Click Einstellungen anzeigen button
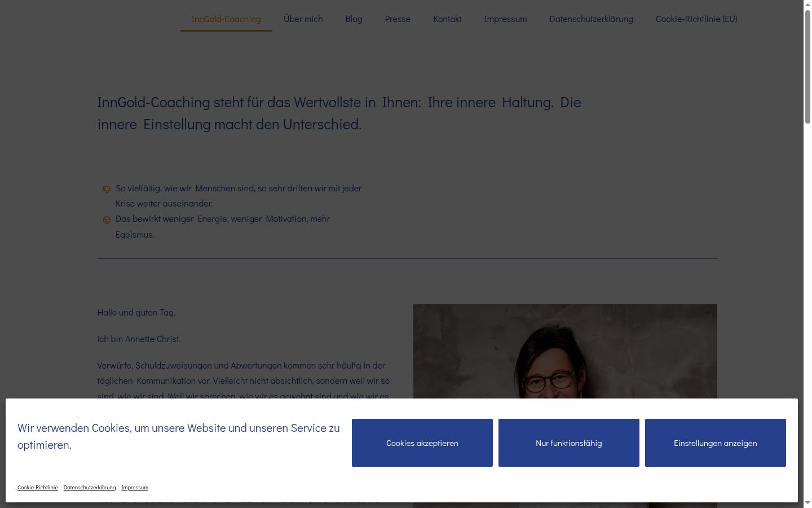 click(716, 443)
